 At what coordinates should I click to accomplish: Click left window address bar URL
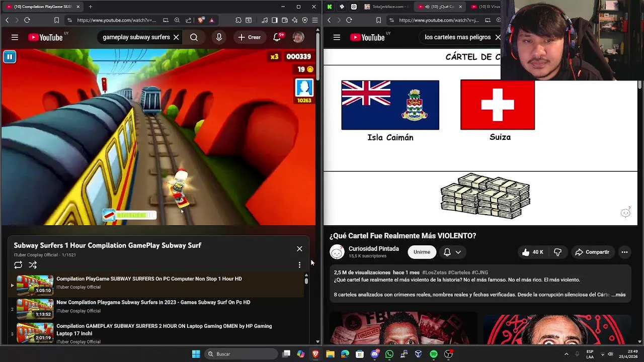(116, 20)
